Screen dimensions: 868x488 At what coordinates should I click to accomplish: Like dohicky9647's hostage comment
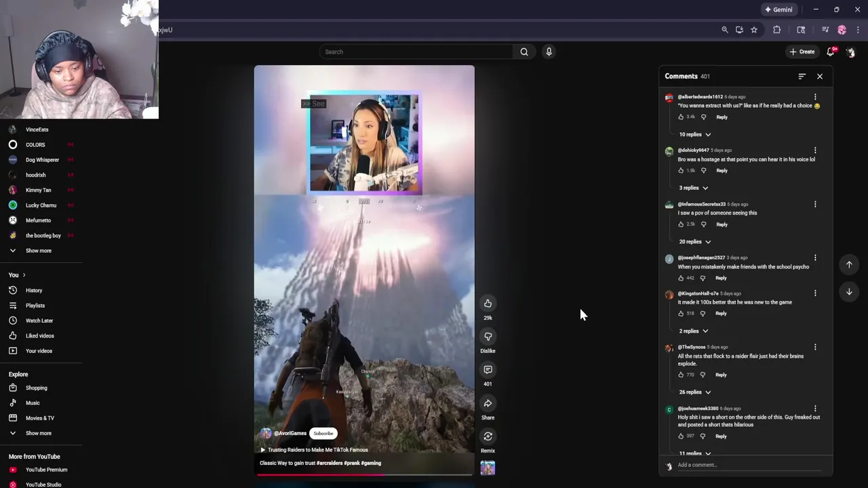pyautogui.click(x=681, y=171)
